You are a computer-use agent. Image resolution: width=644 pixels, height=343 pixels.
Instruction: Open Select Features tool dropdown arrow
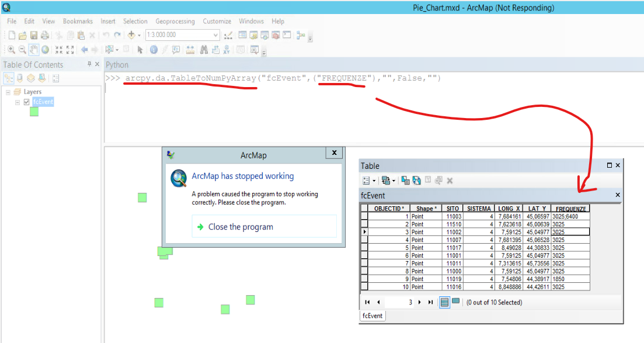tap(117, 50)
